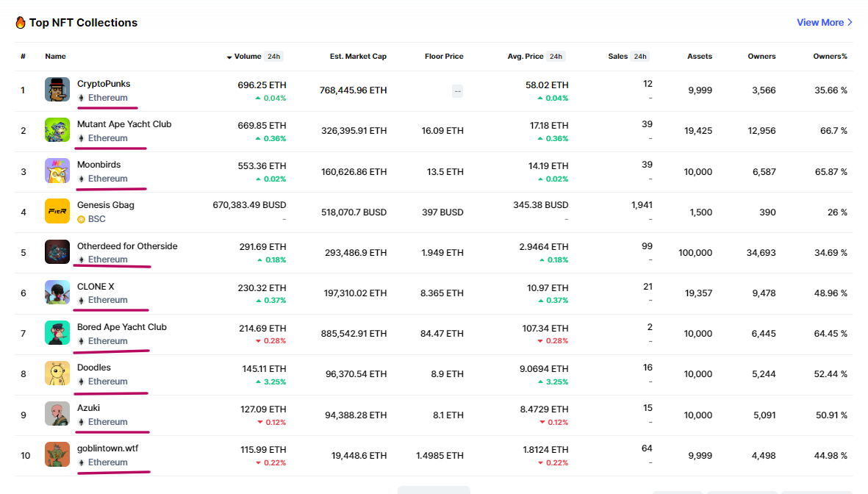Click the CLONE X avatar image
This screenshot has width=868, height=494.
coord(57,293)
